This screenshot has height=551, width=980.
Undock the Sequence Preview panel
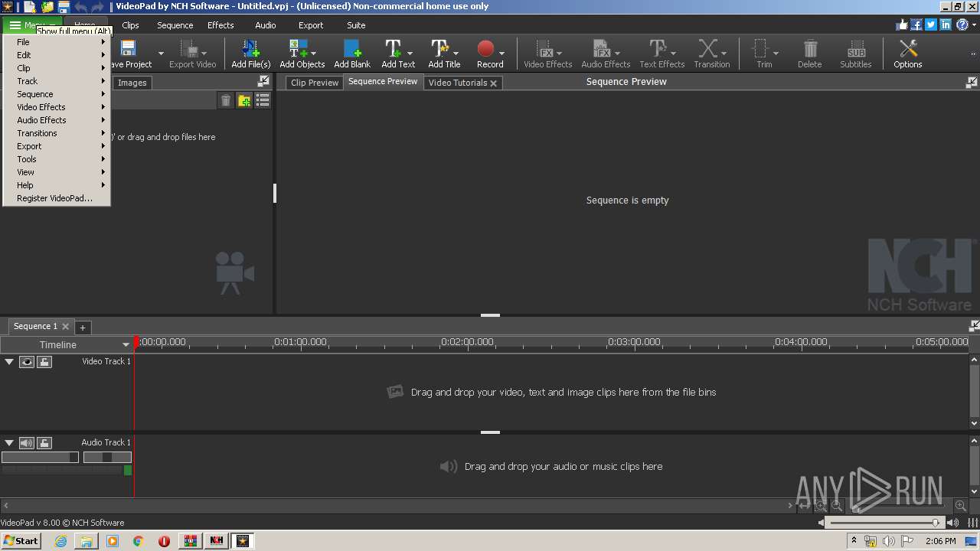click(x=972, y=82)
